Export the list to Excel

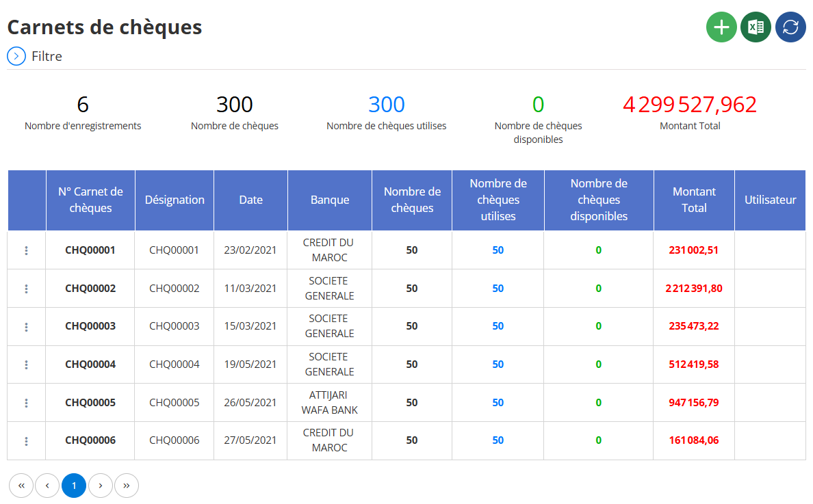coord(756,27)
